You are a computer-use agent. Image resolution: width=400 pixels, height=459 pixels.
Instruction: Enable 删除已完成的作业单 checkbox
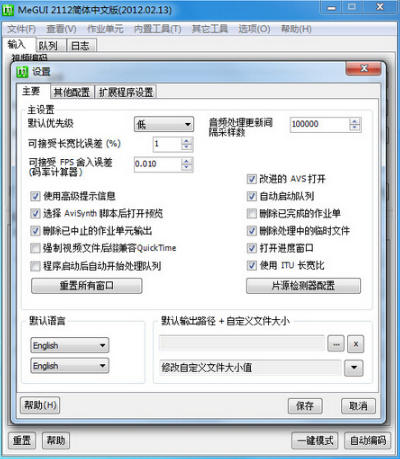[x=252, y=213]
